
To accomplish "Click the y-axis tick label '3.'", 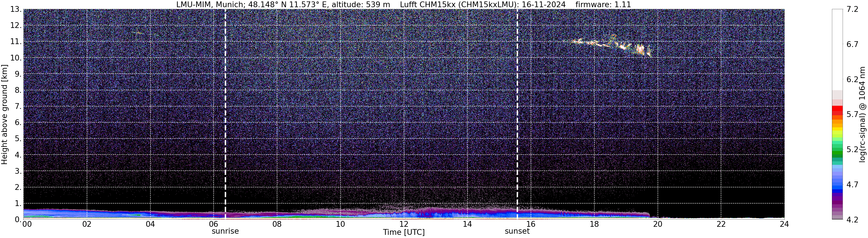I will click(18, 171).
